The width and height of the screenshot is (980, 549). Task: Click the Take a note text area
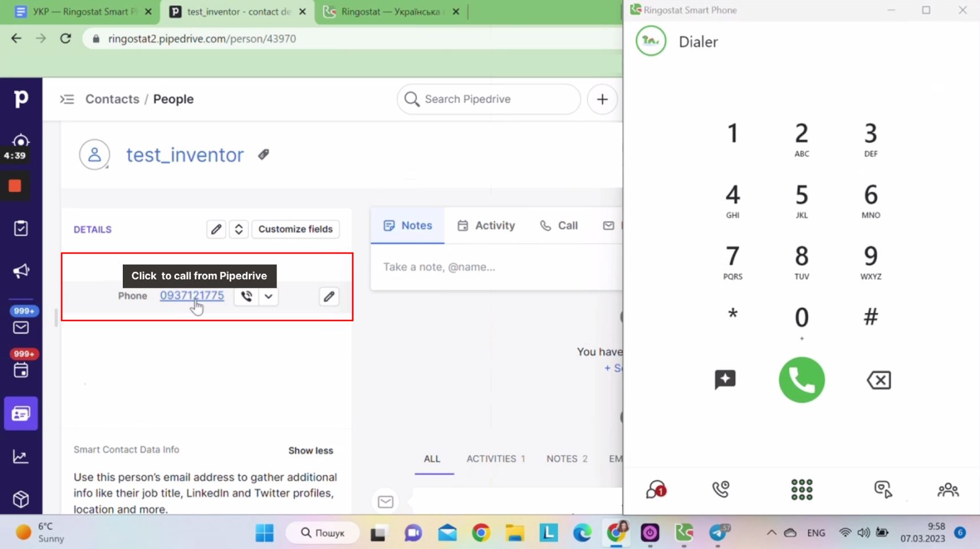coord(496,267)
